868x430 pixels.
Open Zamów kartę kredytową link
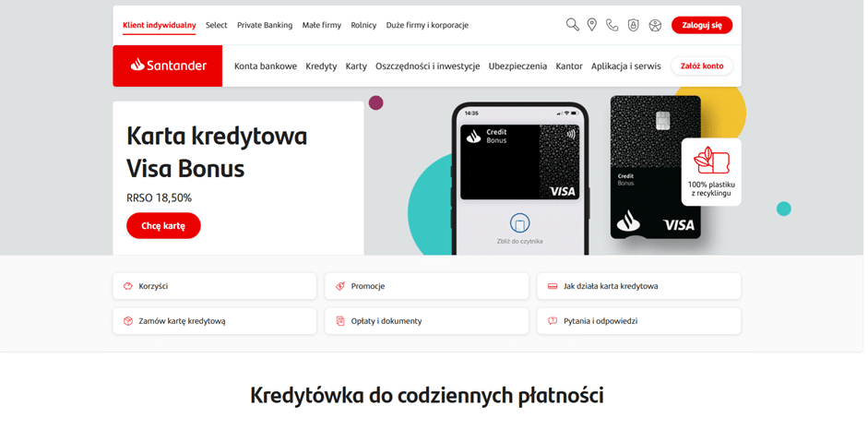[215, 321]
